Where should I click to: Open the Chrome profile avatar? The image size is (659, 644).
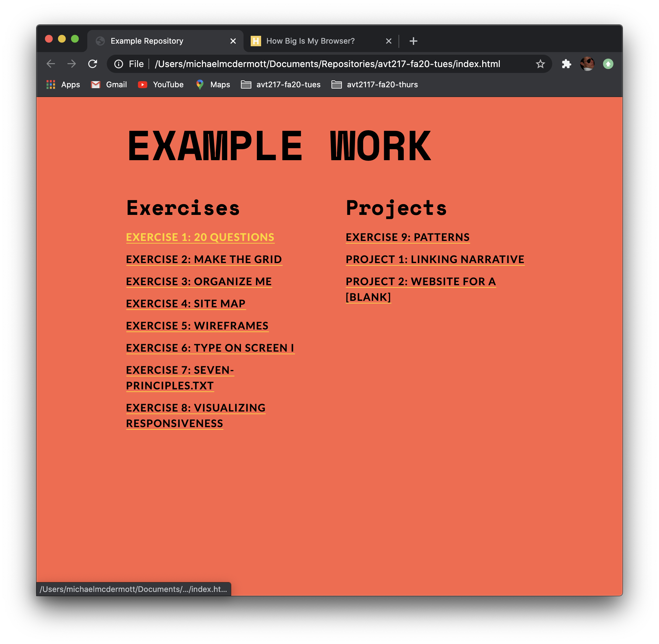click(587, 64)
